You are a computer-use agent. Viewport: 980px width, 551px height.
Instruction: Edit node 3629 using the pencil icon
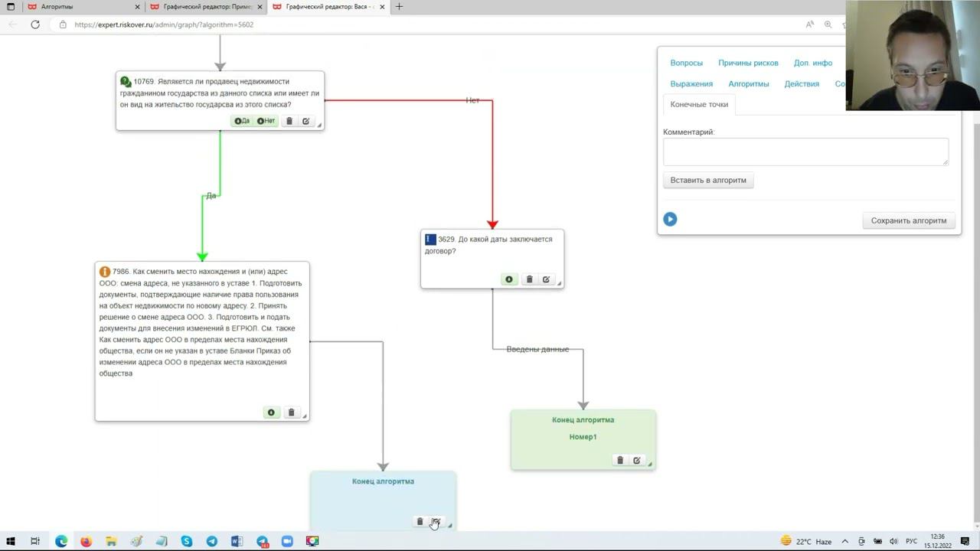coord(546,279)
